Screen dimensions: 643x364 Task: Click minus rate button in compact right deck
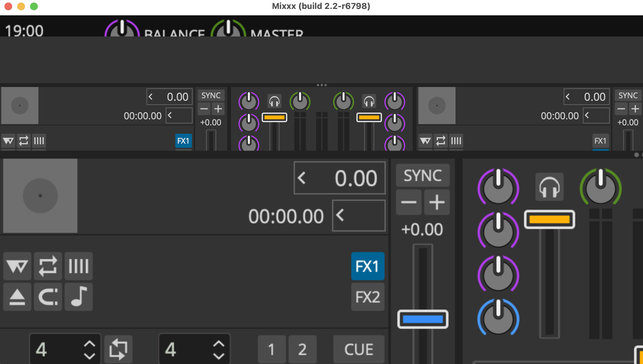(x=621, y=109)
